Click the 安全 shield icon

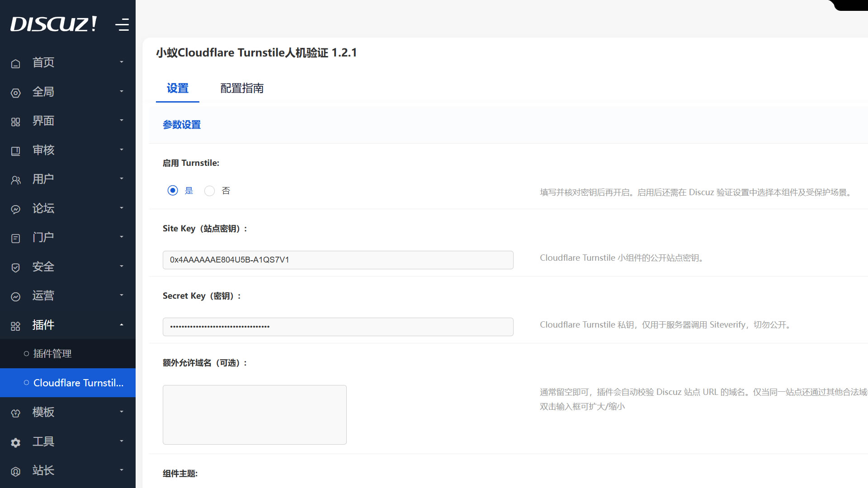tap(15, 267)
